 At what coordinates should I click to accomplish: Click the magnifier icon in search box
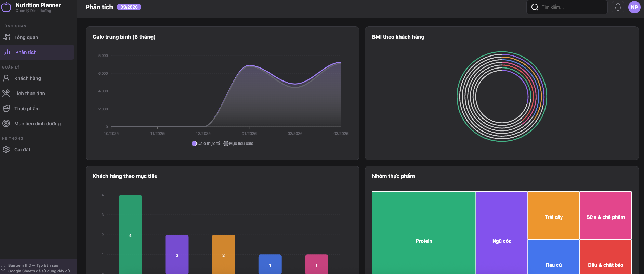coord(535,7)
